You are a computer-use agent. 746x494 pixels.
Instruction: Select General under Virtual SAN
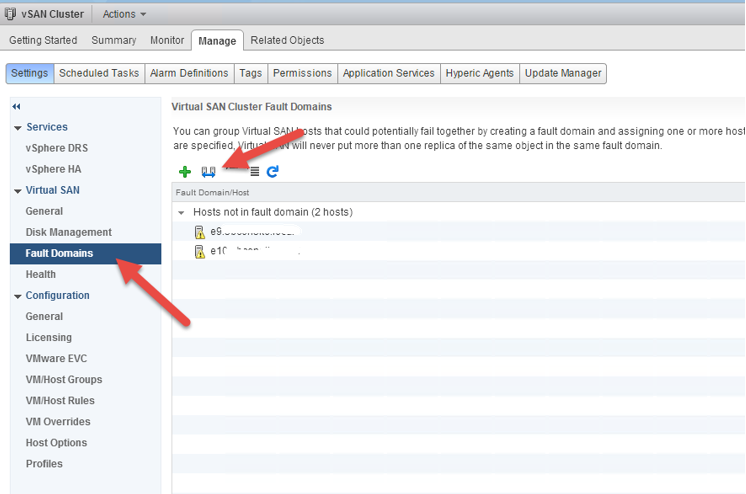(x=44, y=211)
